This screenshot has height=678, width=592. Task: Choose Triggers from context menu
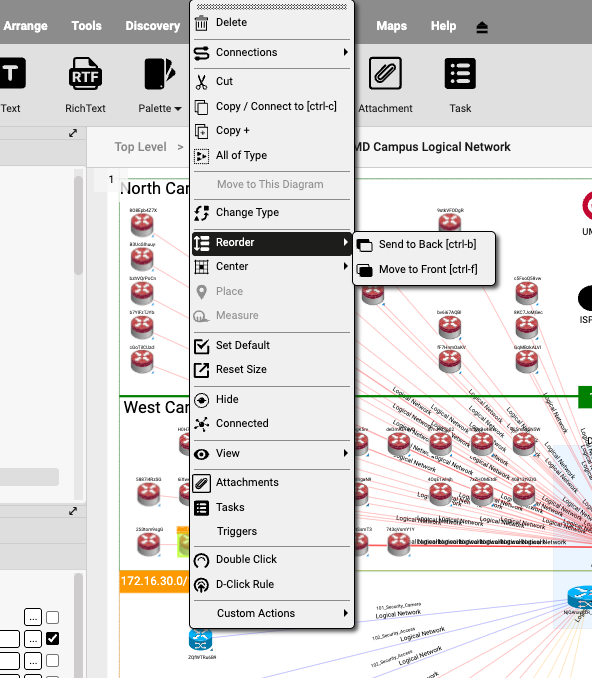coord(271,531)
